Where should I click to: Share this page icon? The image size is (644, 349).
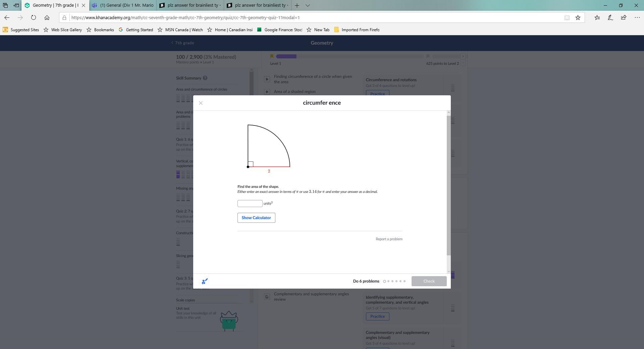624,17
